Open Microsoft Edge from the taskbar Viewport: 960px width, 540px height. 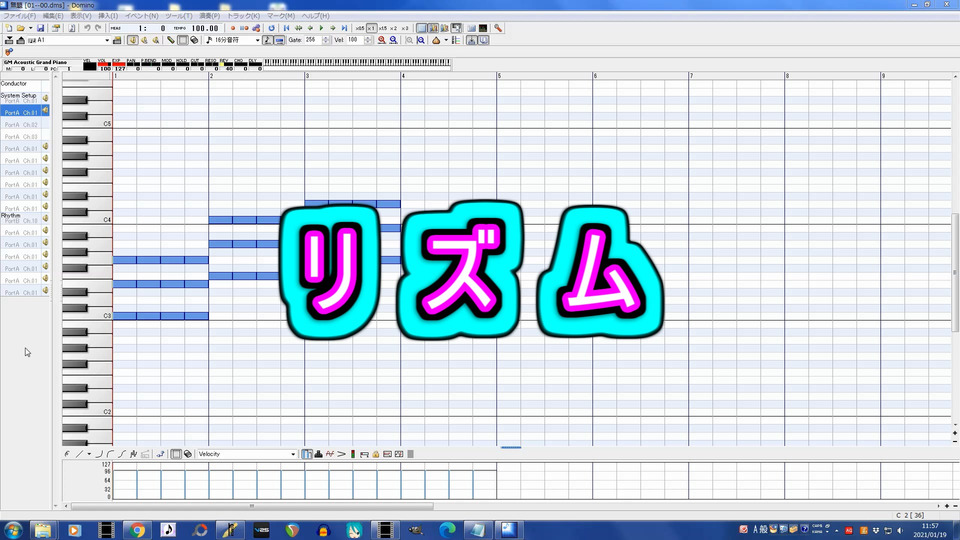[447, 530]
